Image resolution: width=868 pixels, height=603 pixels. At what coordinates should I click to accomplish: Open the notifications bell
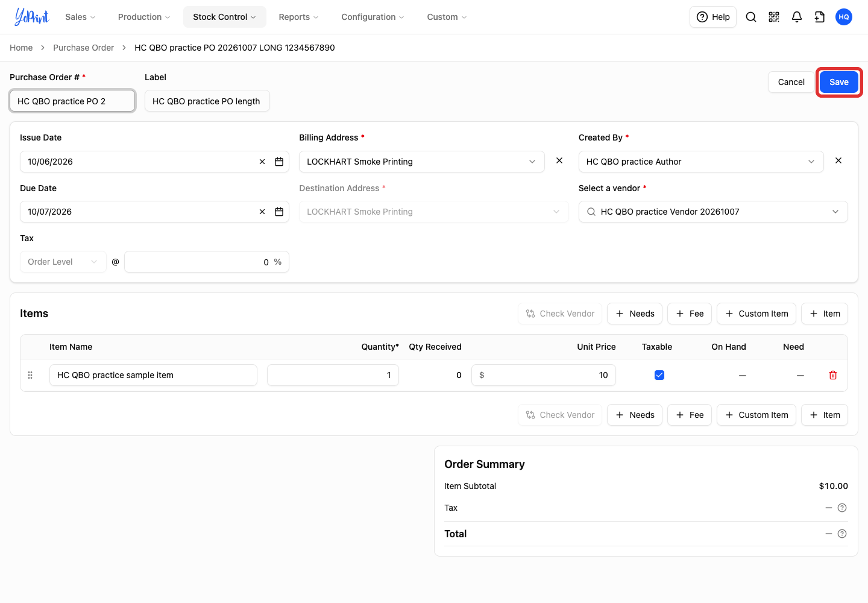(797, 17)
